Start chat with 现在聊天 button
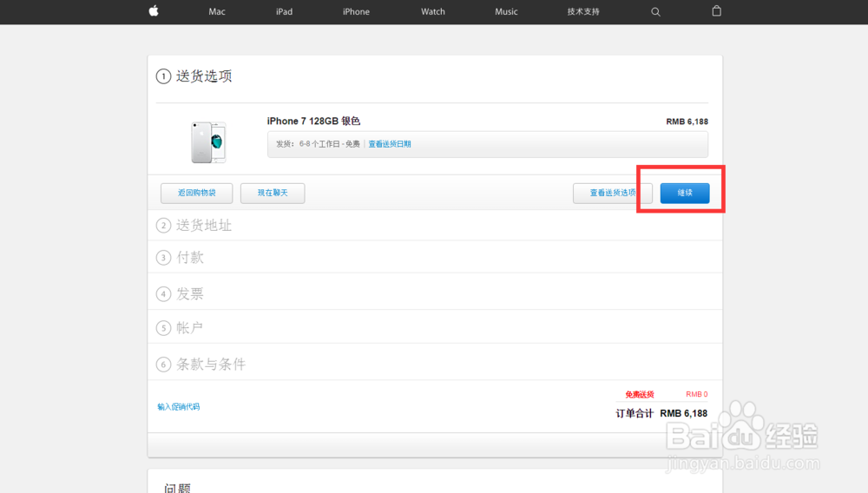The height and width of the screenshot is (493, 868). [273, 193]
